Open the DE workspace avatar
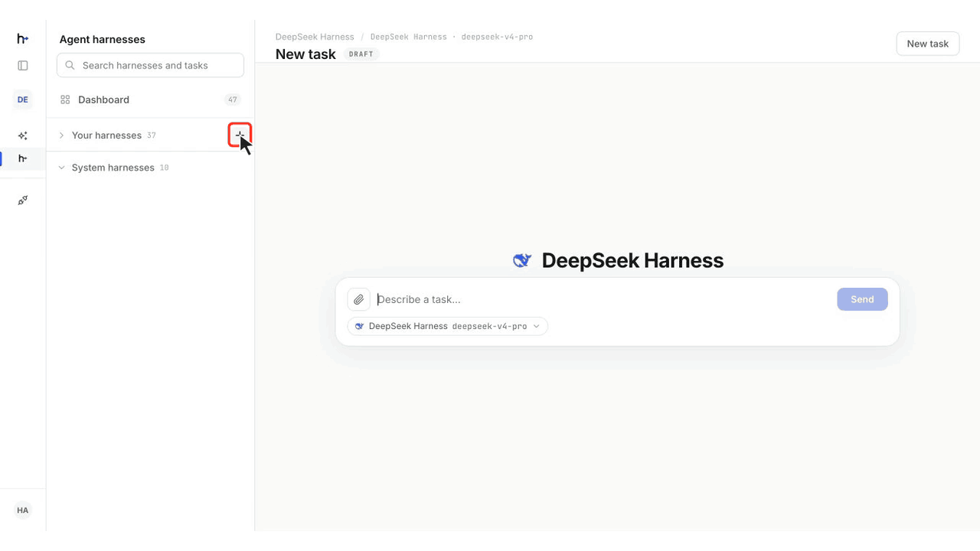 pyautogui.click(x=23, y=99)
